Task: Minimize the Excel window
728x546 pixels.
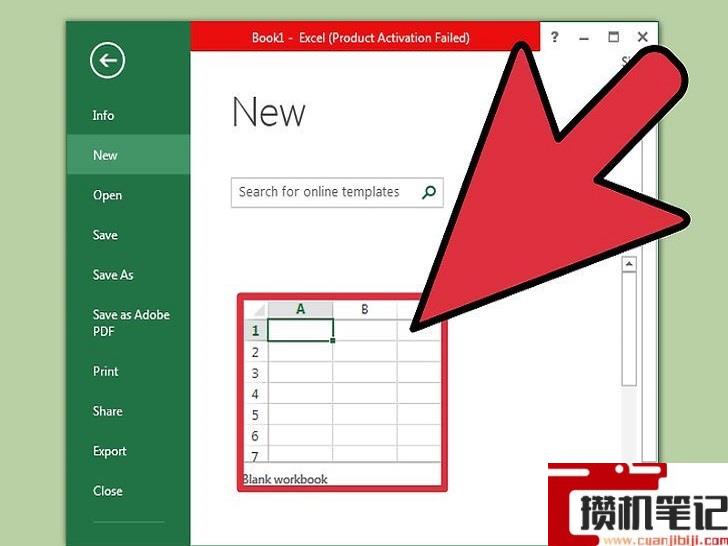Action: [584, 37]
